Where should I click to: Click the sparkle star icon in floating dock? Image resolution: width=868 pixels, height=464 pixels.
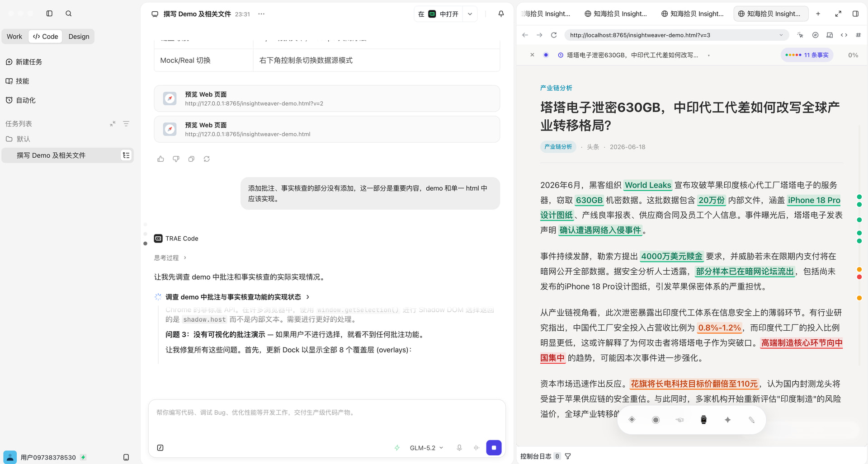(727, 420)
